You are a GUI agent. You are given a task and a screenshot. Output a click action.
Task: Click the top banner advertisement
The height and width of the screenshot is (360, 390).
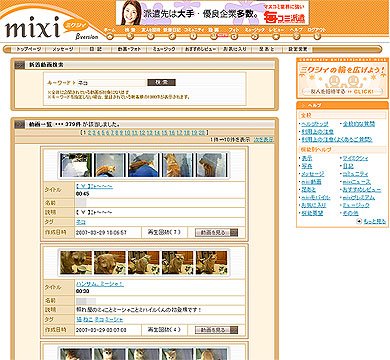pyautogui.click(x=212, y=13)
